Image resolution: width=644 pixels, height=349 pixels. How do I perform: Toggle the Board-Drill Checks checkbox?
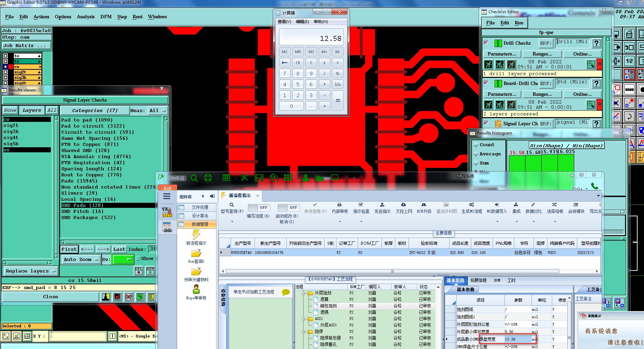pyautogui.click(x=486, y=83)
